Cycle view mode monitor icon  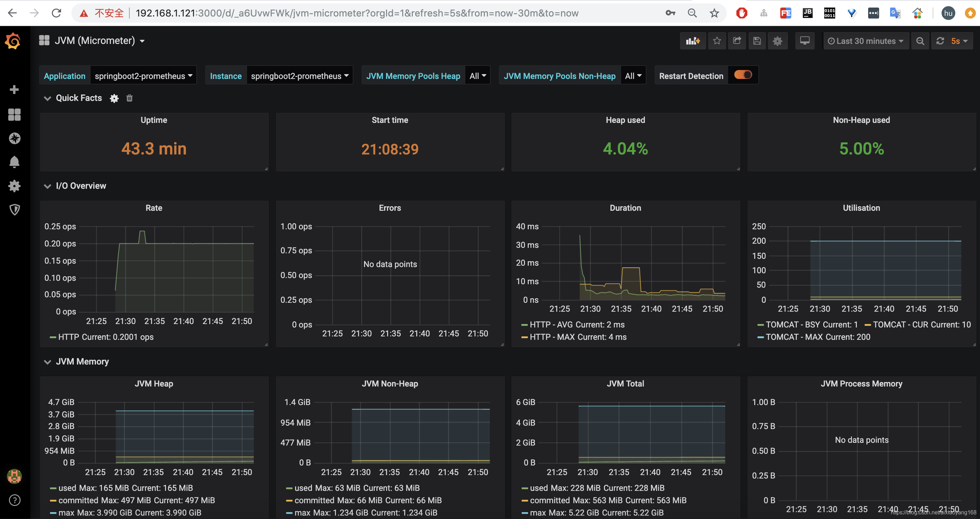[805, 41]
